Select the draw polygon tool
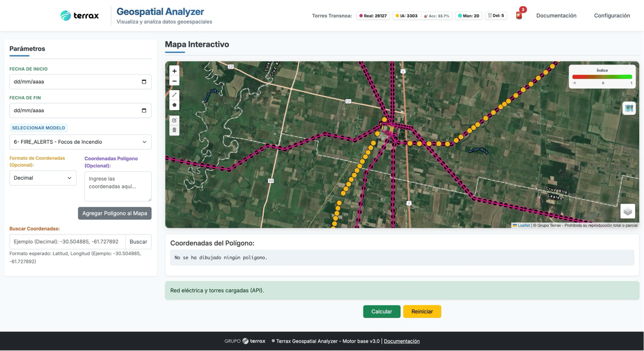The width and height of the screenshot is (644, 351). (x=174, y=105)
